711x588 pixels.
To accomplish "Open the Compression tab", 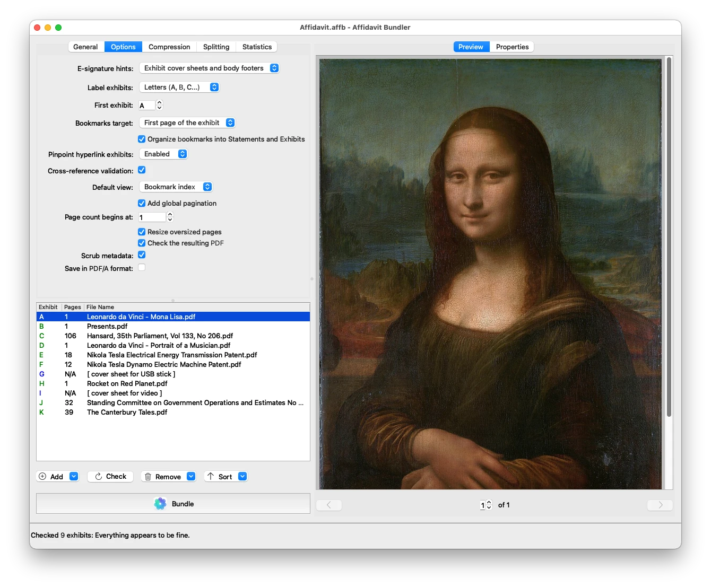I will 169,47.
